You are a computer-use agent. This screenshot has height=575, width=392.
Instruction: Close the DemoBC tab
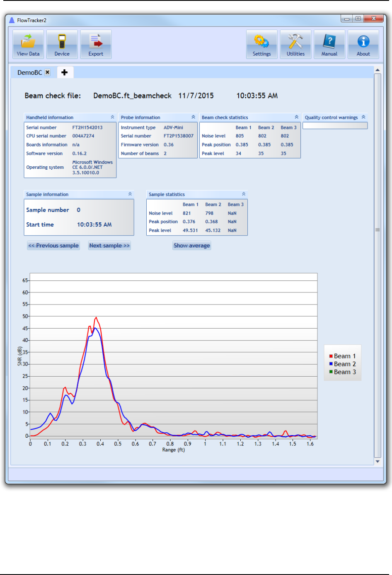(x=48, y=72)
